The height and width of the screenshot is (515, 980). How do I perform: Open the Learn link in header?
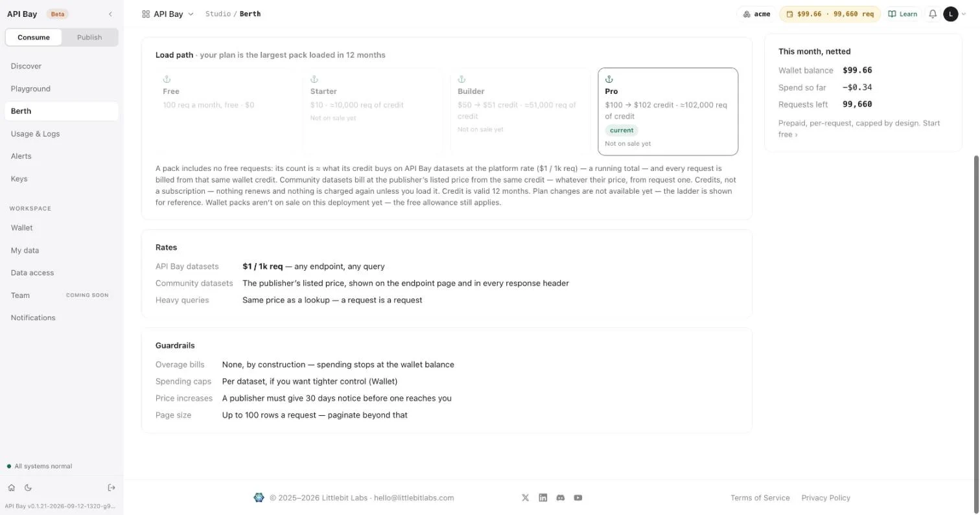[x=902, y=14]
